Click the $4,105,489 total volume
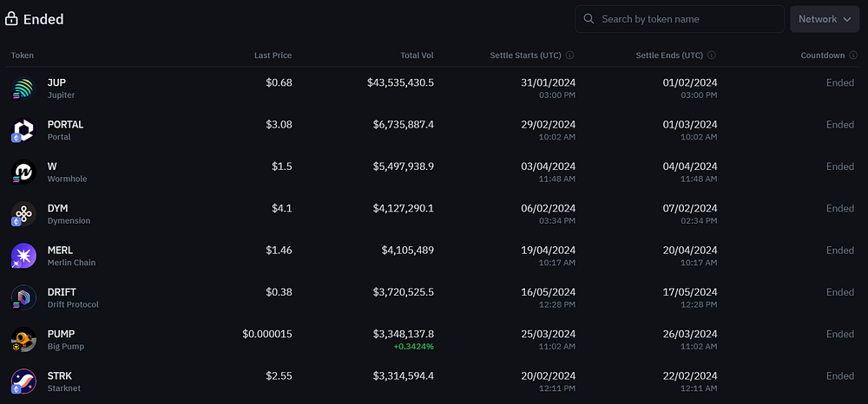 point(407,251)
